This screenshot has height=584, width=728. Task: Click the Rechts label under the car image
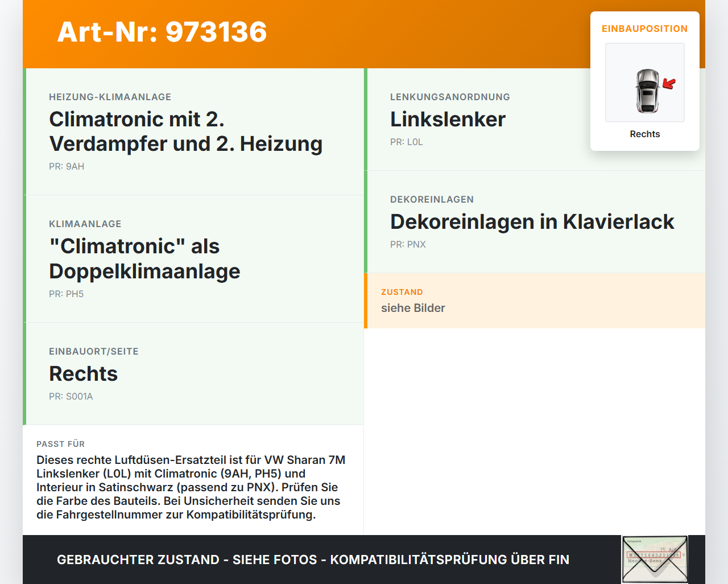pos(644,134)
